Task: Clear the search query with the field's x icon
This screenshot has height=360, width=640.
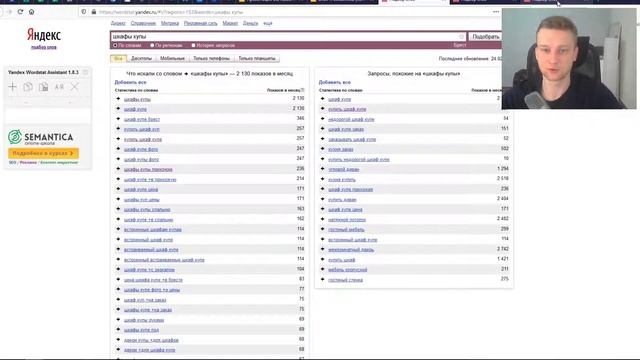Action: click(x=461, y=36)
